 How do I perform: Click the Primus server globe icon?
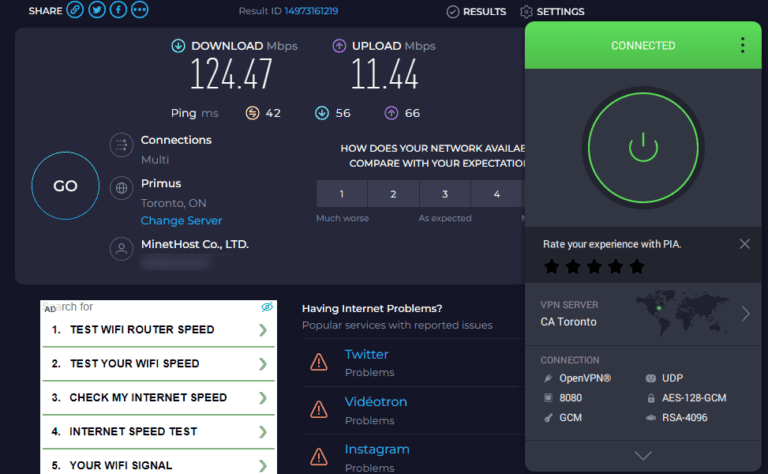(122, 187)
